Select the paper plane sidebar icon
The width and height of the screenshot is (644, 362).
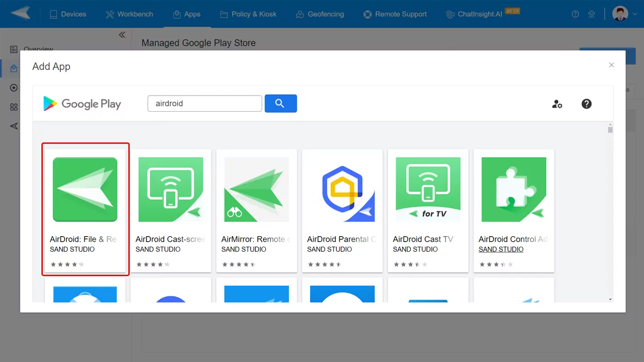pyautogui.click(x=14, y=126)
